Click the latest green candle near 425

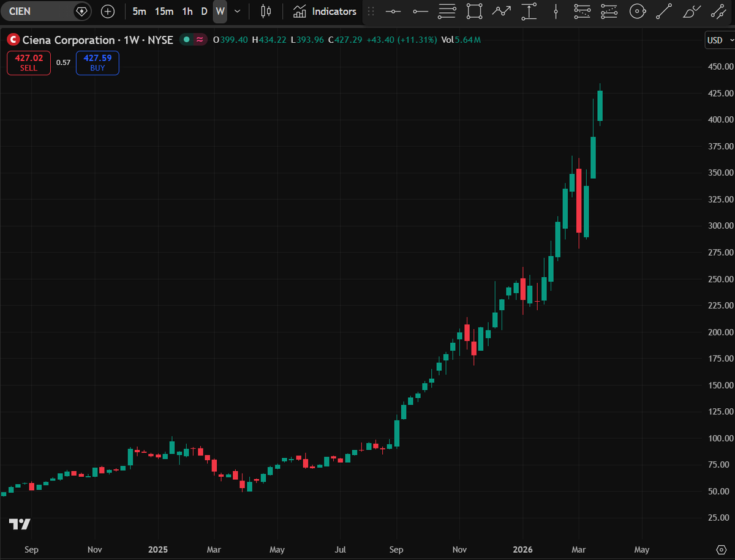600,106
